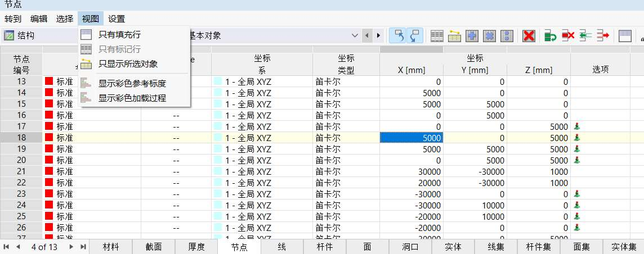This screenshot has height=254, width=644.
Task: Click the 选项 column header
Action: (601, 70)
